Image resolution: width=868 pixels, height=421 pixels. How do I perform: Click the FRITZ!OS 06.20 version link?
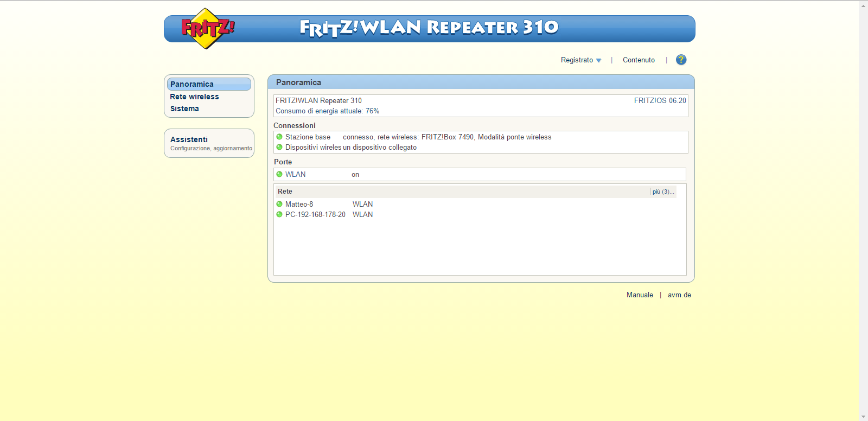[x=660, y=100]
